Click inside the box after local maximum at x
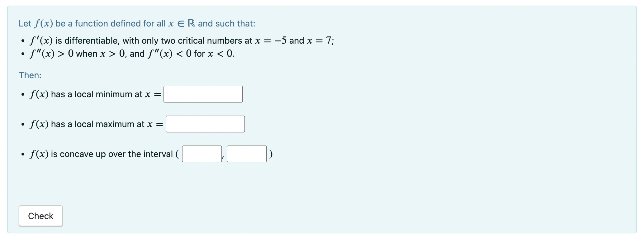This screenshot has height=239, width=644. pyautogui.click(x=205, y=124)
